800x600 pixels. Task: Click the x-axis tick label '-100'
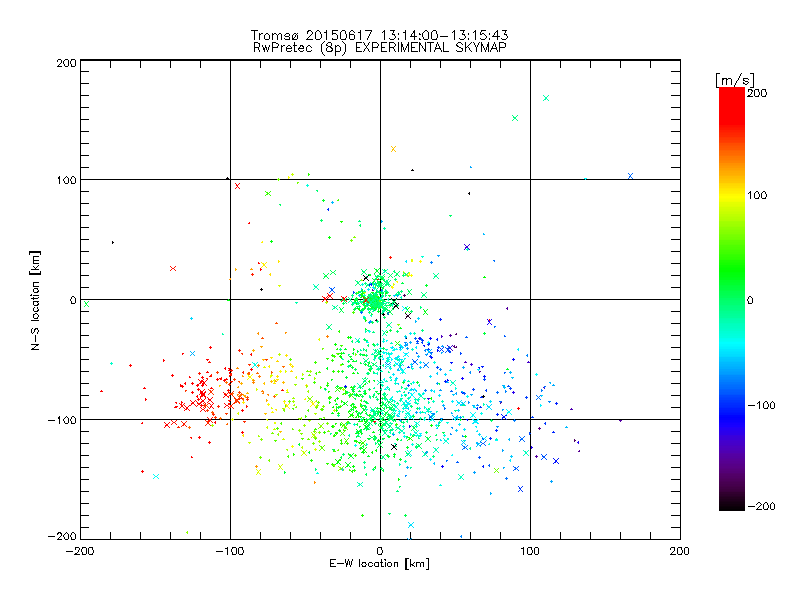(x=230, y=551)
